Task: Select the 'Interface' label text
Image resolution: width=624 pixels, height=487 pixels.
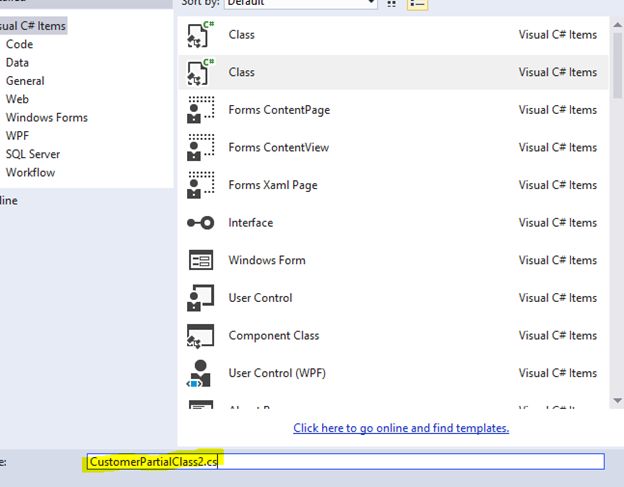Action: click(251, 222)
